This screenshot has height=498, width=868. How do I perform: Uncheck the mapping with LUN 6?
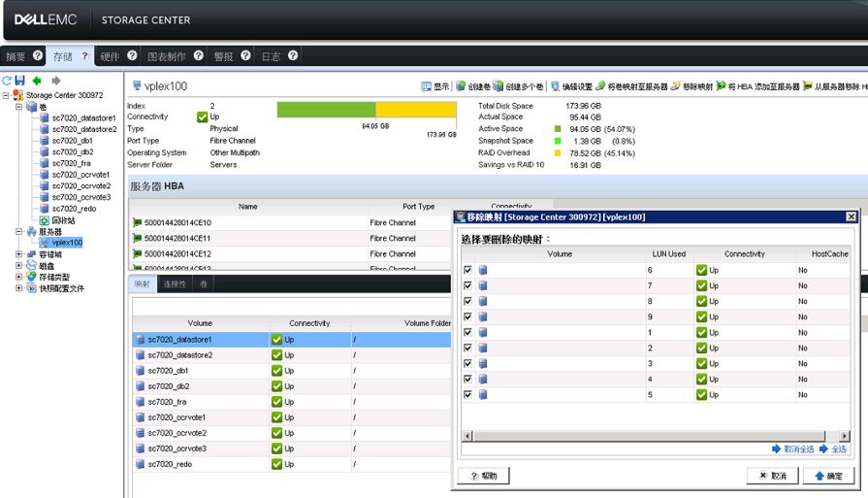click(467, 270)
